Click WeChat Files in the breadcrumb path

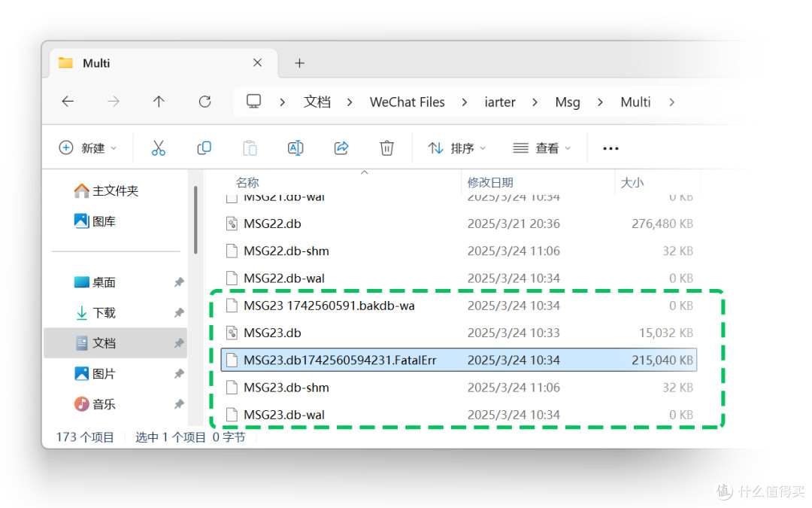(x=407, y=102)
